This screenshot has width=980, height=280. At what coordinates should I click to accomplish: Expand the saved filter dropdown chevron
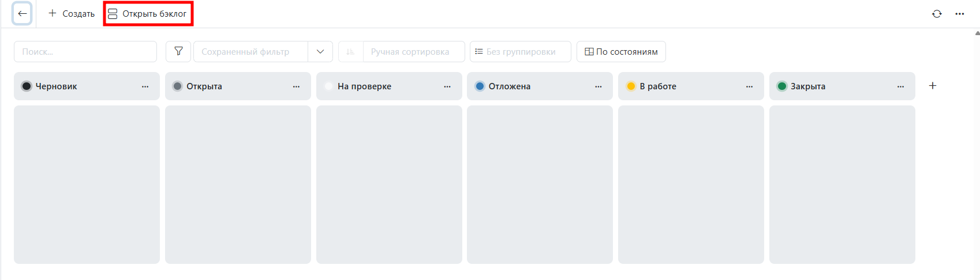[320, 51]
